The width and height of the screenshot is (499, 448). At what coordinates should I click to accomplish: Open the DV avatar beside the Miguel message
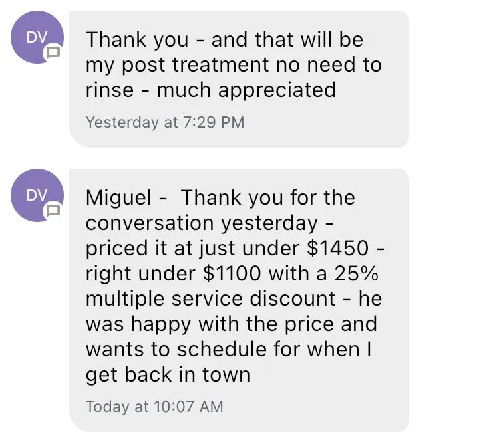point(37,195)
